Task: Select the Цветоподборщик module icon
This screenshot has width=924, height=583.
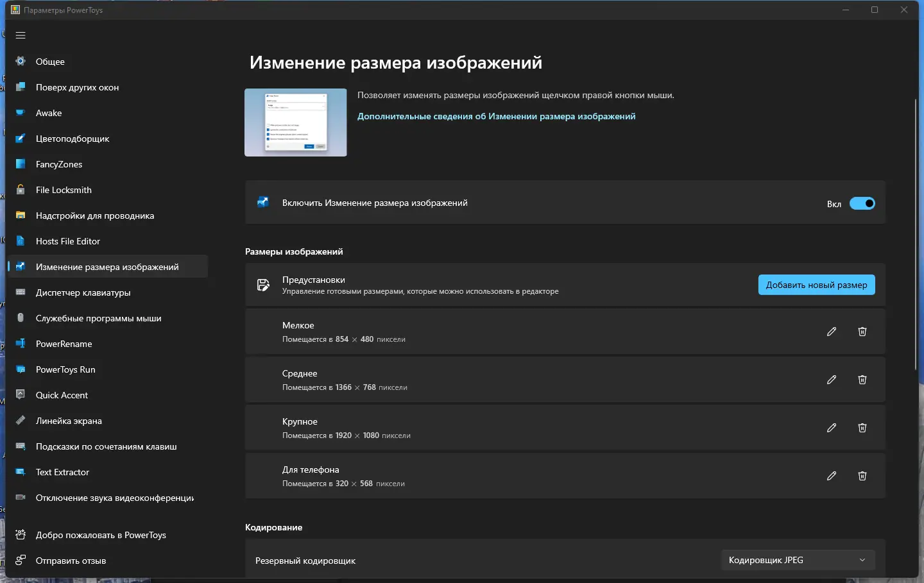Action: pos(20,139)
